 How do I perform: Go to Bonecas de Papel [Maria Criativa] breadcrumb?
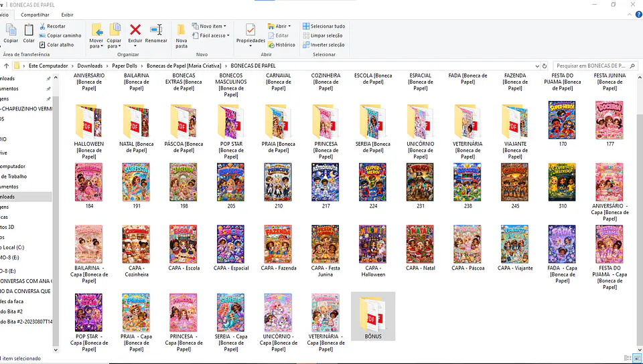184,66
